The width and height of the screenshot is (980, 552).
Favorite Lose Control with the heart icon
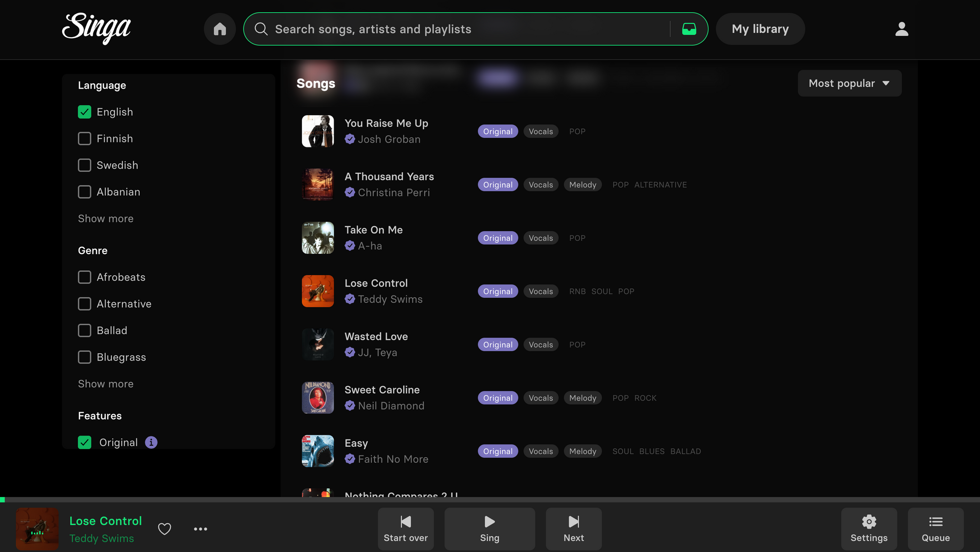[x=165, y=529]
